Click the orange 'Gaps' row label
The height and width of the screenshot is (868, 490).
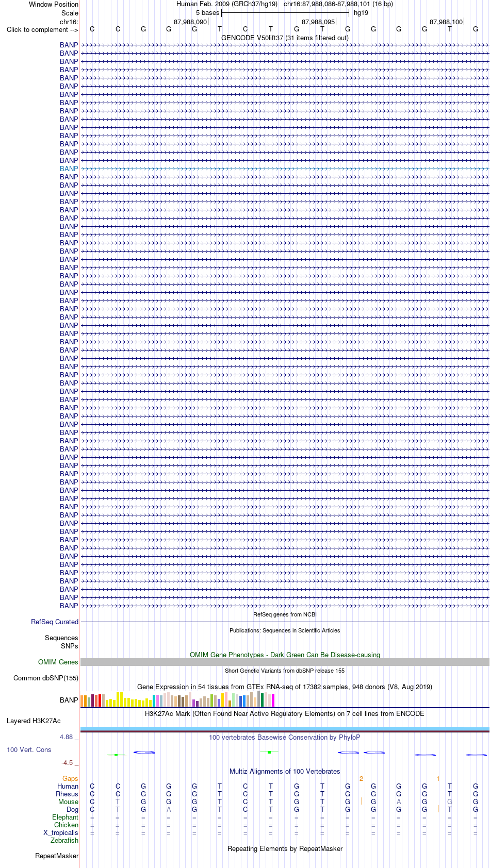pyautogui.click(x=70, y=779)
